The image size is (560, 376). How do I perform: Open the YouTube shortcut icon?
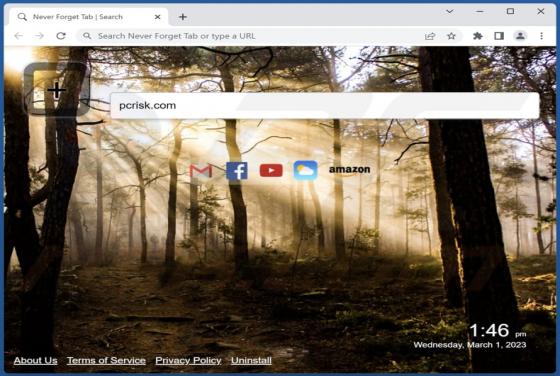(271, 170)
